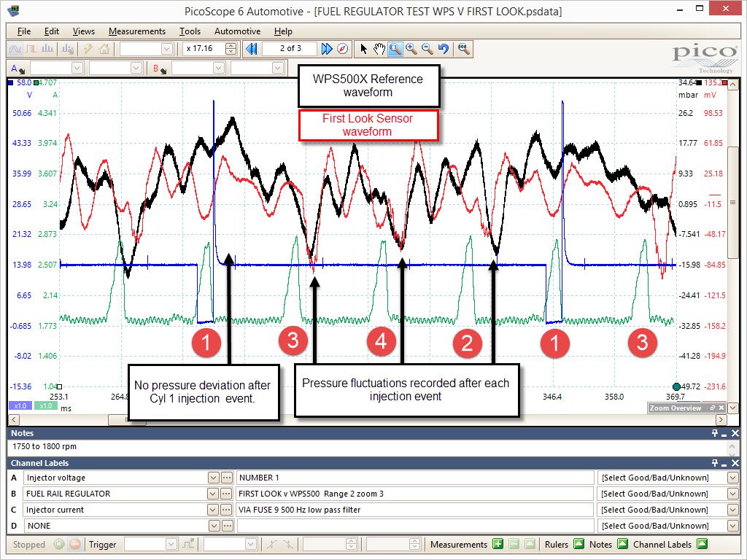Select the Pan hand tool
The width and height of the screenshot is (747, 560).
(379, 49)
